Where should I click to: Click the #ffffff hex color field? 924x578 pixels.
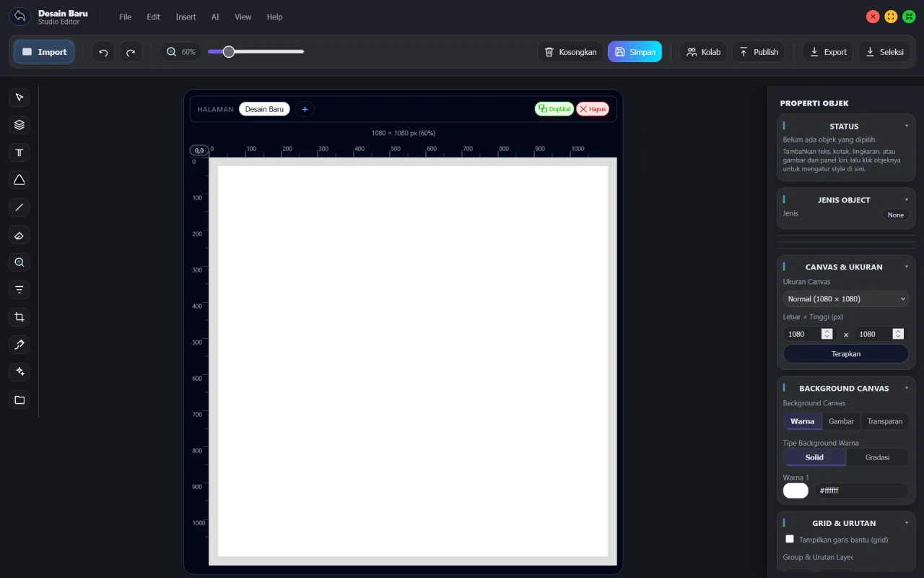(861, 491)
